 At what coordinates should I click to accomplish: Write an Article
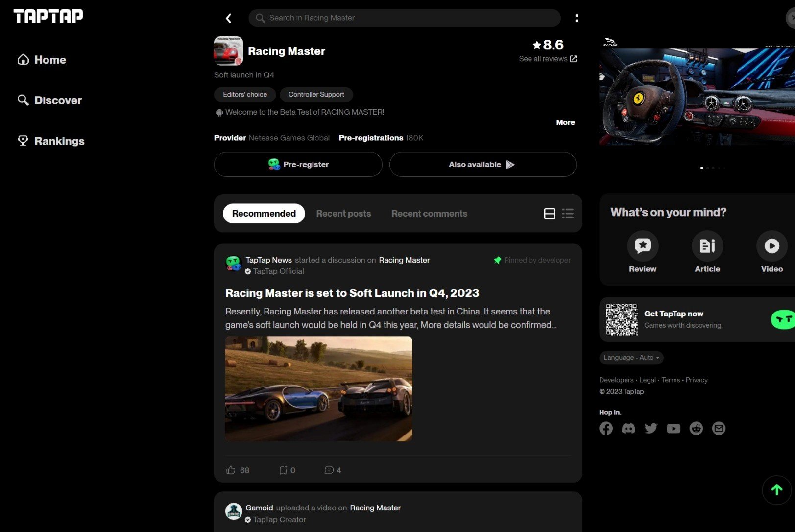pos(707,252)
